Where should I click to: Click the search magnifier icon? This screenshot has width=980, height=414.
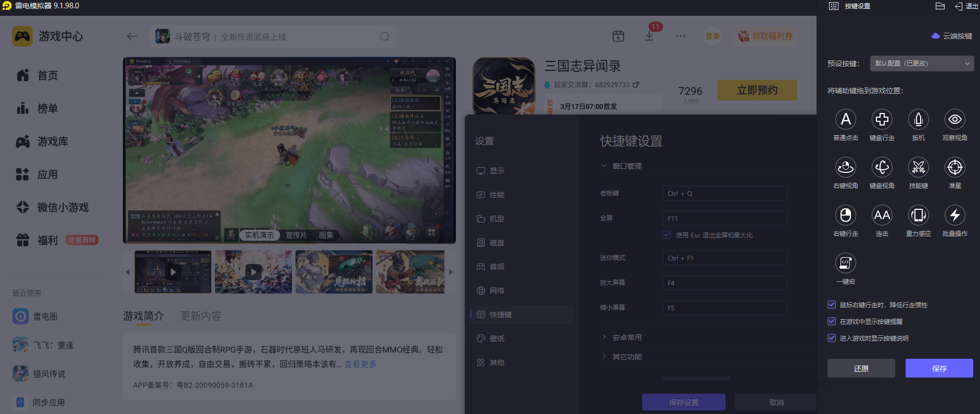coord(385,36)
